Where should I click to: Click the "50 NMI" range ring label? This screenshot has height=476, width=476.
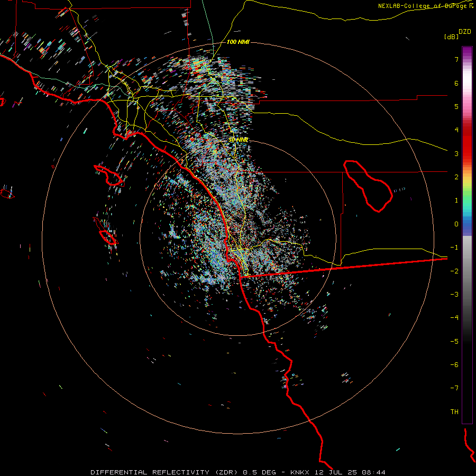[239, 140]
